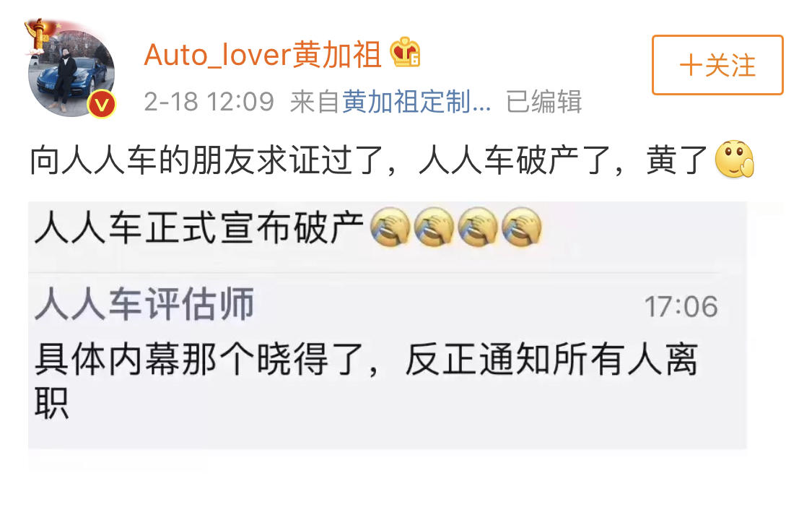The width and height of the screenshot is (812, 525).
Task: Click the gold crown membership icon
Action: 405,52
